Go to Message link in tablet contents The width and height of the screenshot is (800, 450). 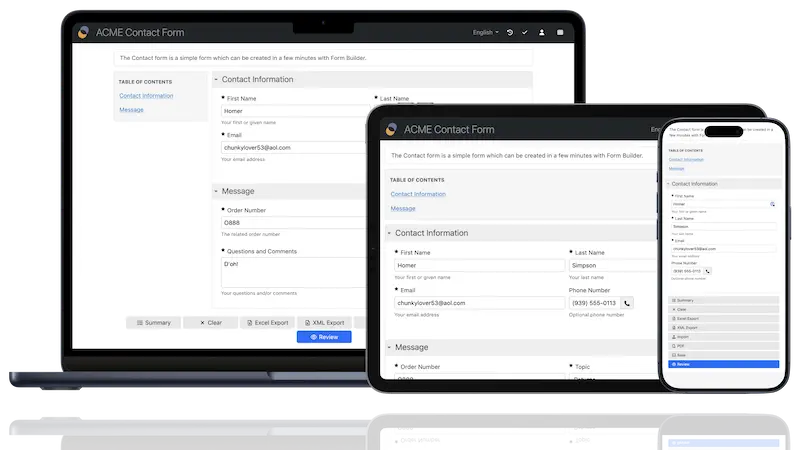403,208
